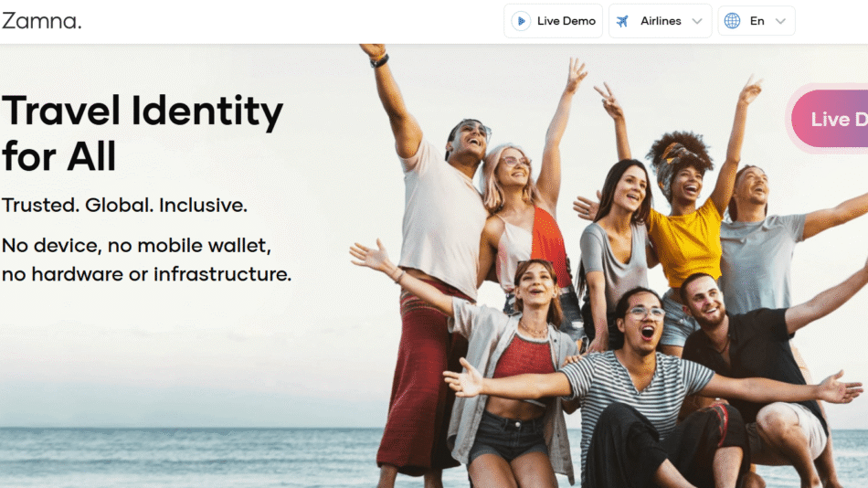The height and width of the screenshot is (488, 868).
Task: Click the ocean water below the headline text
Action: coord(183,457)
